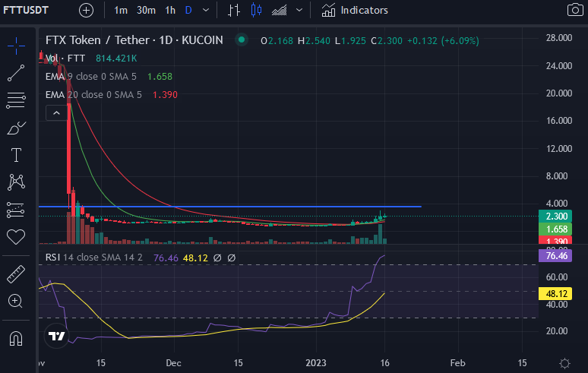Select the 1h timeframe

(x=170, y=11)
